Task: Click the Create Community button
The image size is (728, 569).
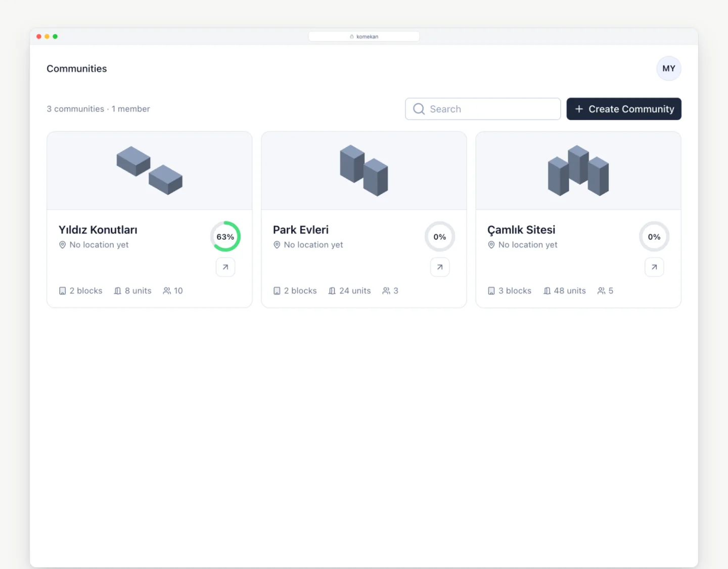Action: tap(624, 109)
